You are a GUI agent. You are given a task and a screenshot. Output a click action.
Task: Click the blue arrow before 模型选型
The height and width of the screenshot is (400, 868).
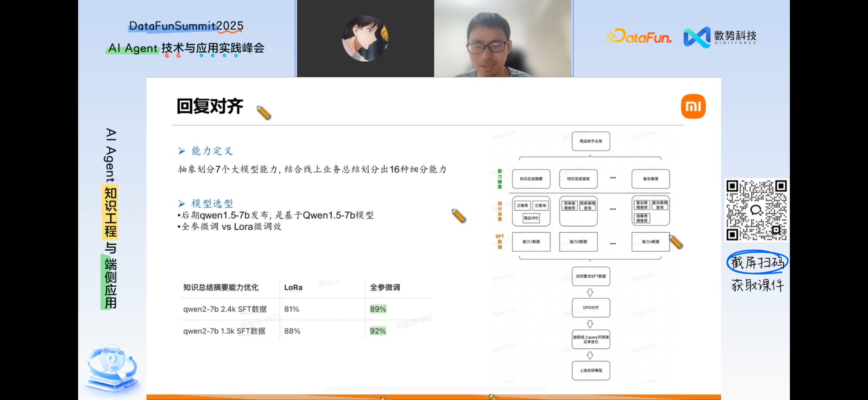(182, 204)
